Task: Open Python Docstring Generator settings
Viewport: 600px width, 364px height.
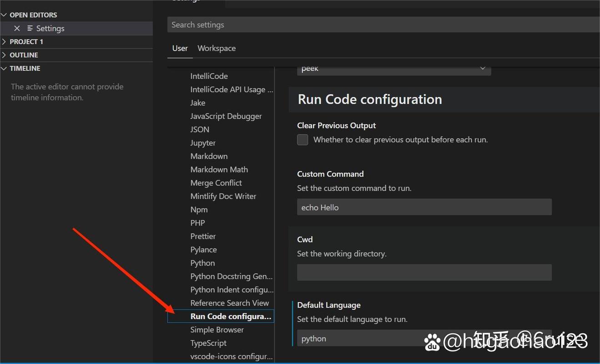Action: pos(232,276)
